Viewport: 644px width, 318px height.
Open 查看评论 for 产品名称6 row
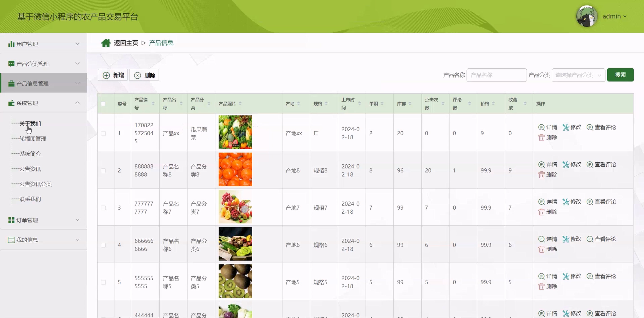click(x=601, y=239)
